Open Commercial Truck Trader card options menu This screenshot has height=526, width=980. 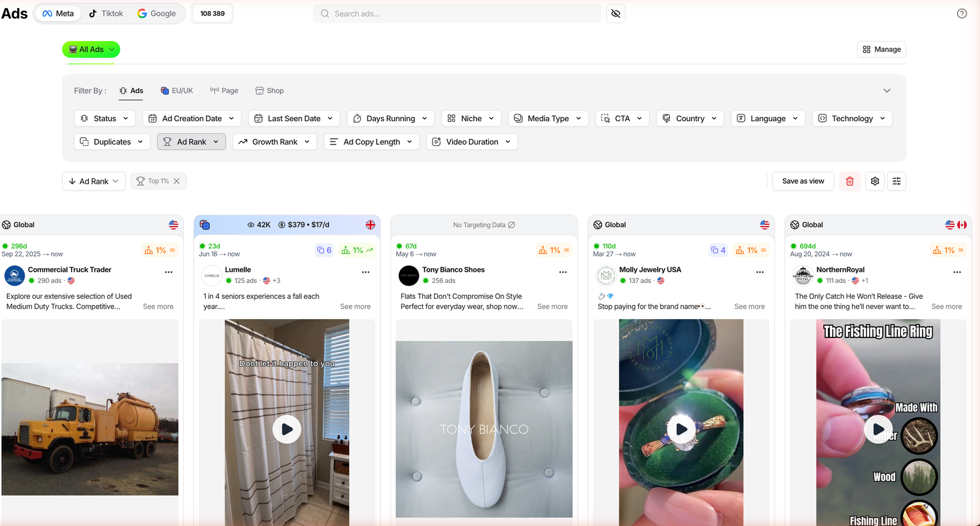tap(168, 272)
